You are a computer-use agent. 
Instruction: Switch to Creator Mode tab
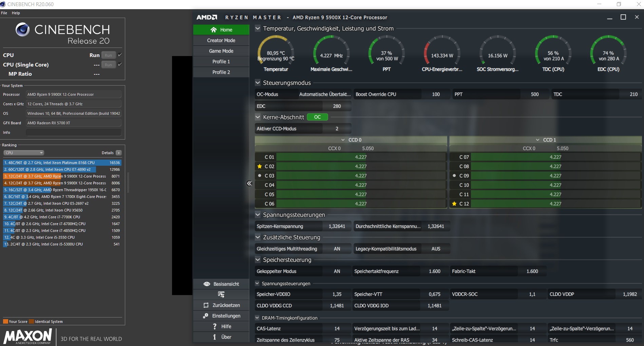pos(221,40)
